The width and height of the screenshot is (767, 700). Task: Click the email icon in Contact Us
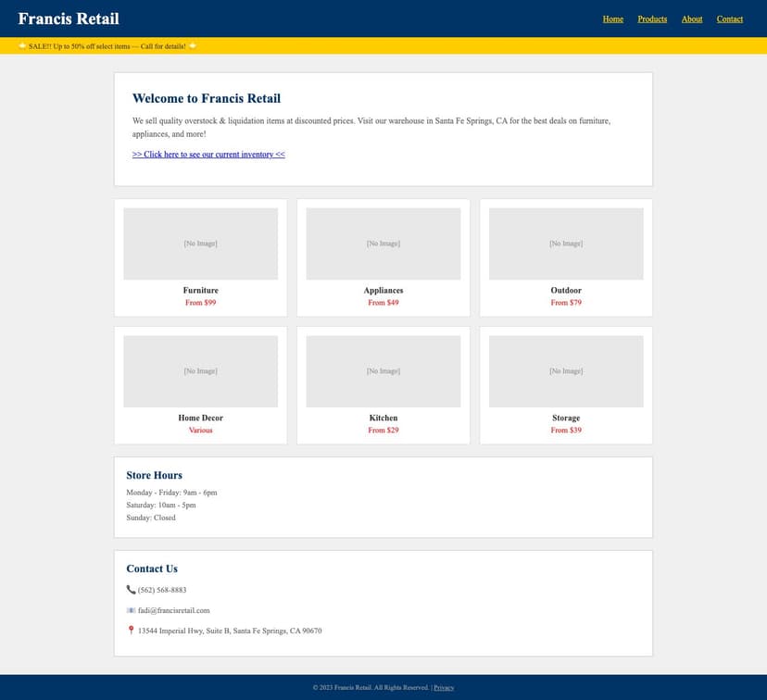131,609
